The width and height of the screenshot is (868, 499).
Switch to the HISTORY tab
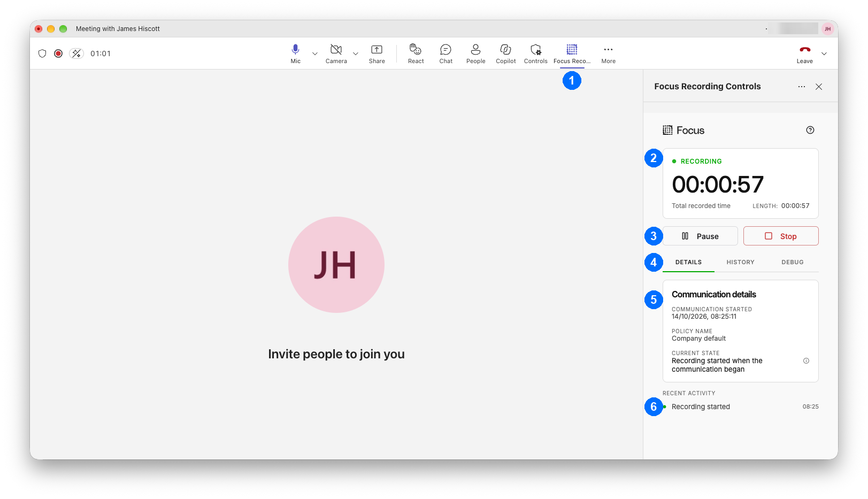(740, 262)
